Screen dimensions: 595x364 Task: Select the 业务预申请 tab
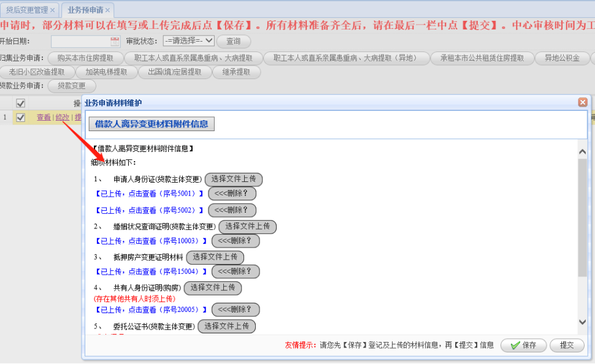click(85, 10)
